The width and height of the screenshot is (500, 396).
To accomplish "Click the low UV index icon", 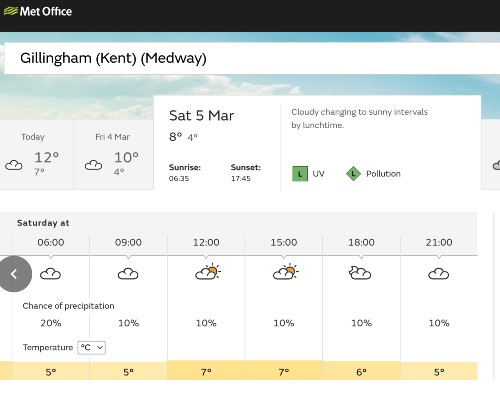I will coord(300,174).
